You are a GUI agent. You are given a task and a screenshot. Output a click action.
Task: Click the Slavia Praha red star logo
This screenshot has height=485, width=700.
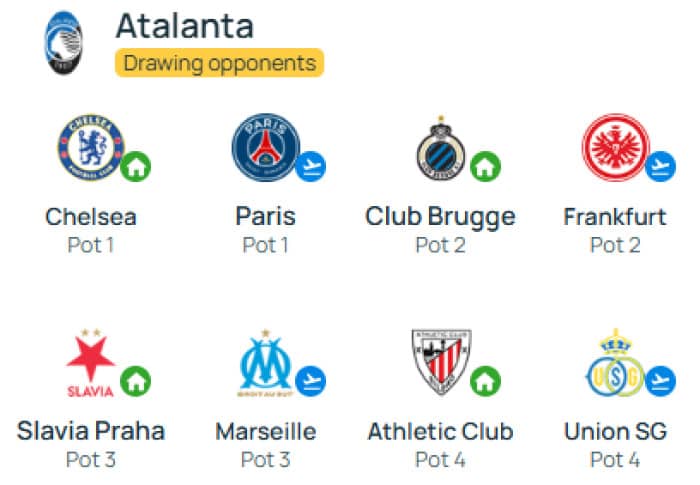91,363
